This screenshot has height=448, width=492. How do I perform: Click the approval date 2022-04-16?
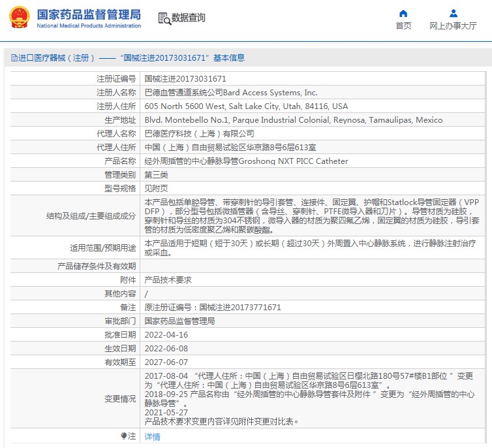click(166, 335)
